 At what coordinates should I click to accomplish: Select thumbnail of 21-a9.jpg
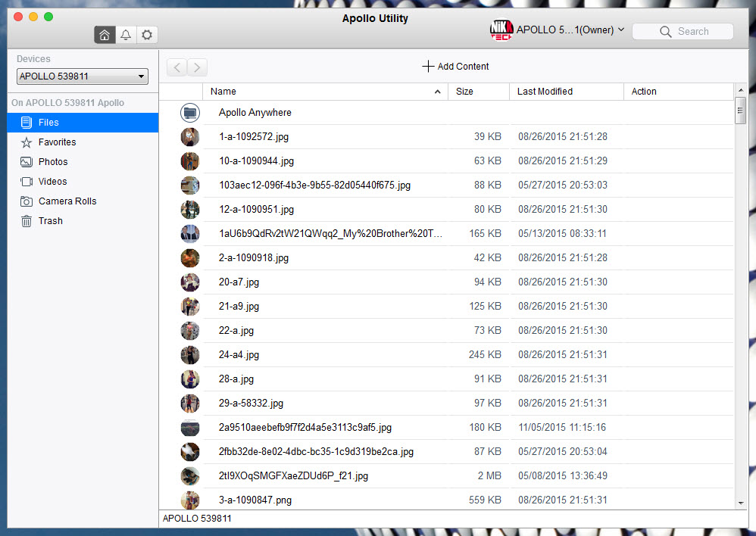point(190,307)
